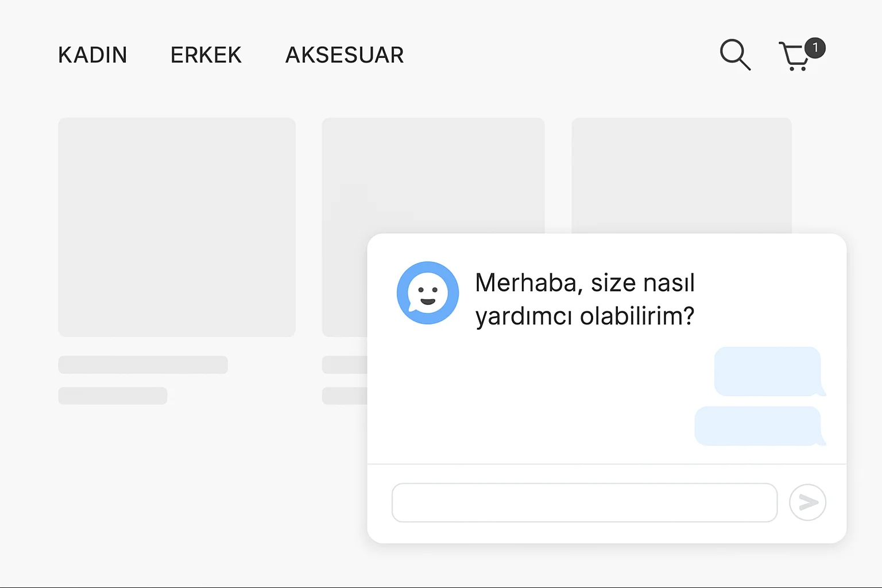
Task: Tap the circular send button
Action: (807, 502)
